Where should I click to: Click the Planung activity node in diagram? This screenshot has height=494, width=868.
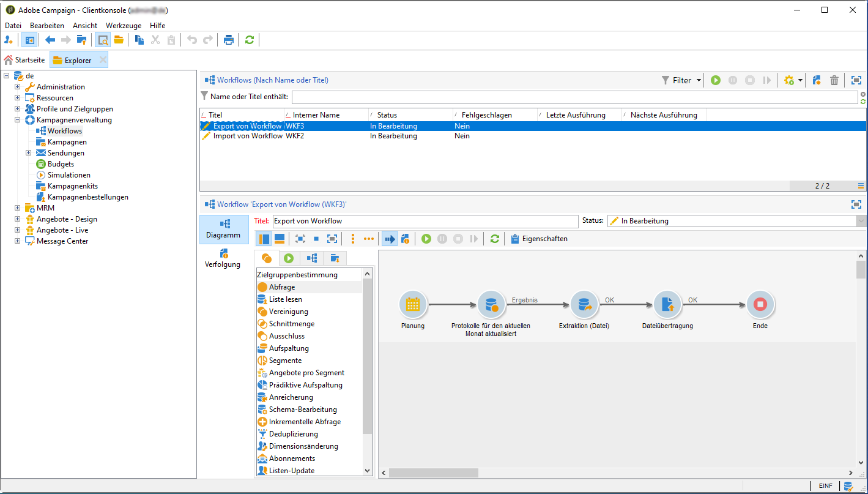(413, 304)
